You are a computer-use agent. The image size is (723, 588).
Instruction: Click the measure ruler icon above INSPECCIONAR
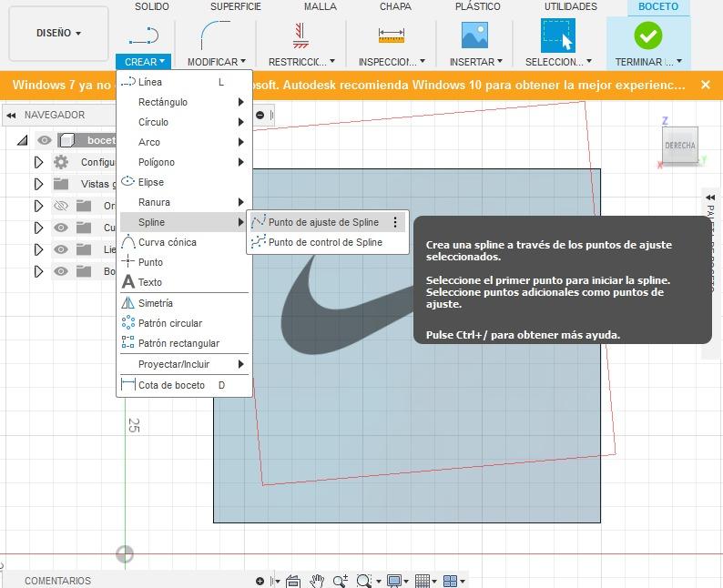[391, 35]
